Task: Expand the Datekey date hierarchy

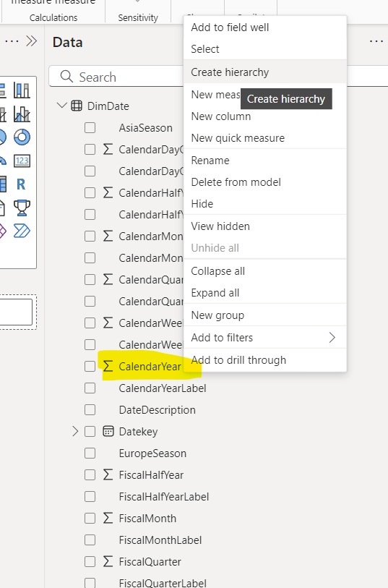Action: coord(75,431)
